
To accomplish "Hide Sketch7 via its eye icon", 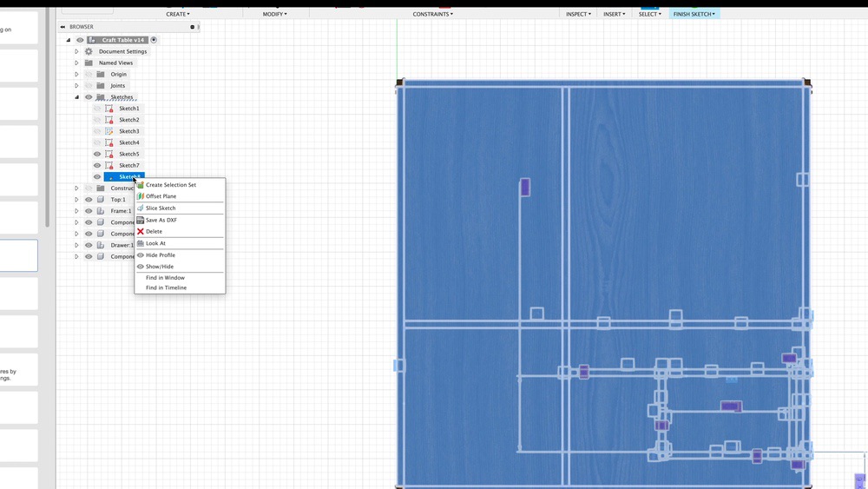I will (x=97, y=165).
